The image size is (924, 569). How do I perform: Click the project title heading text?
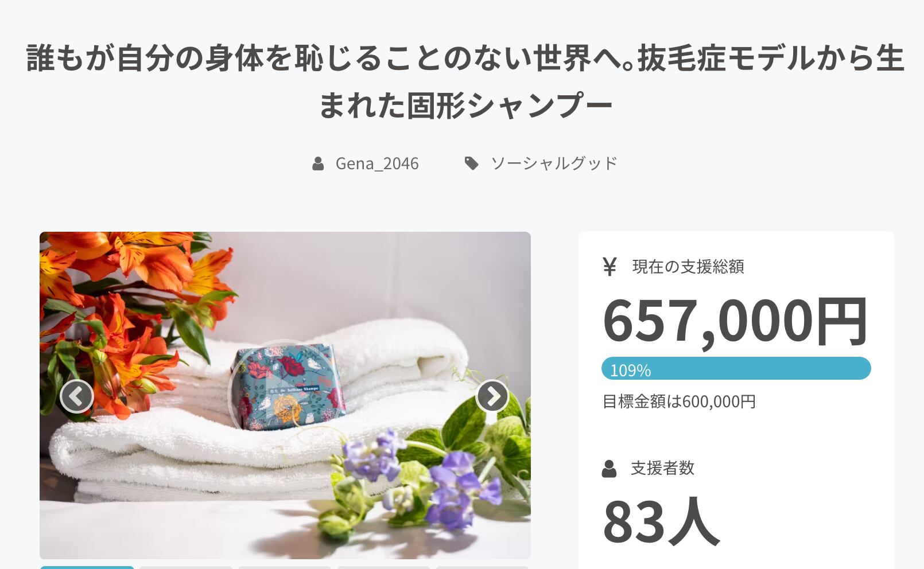tap(465, 81)
